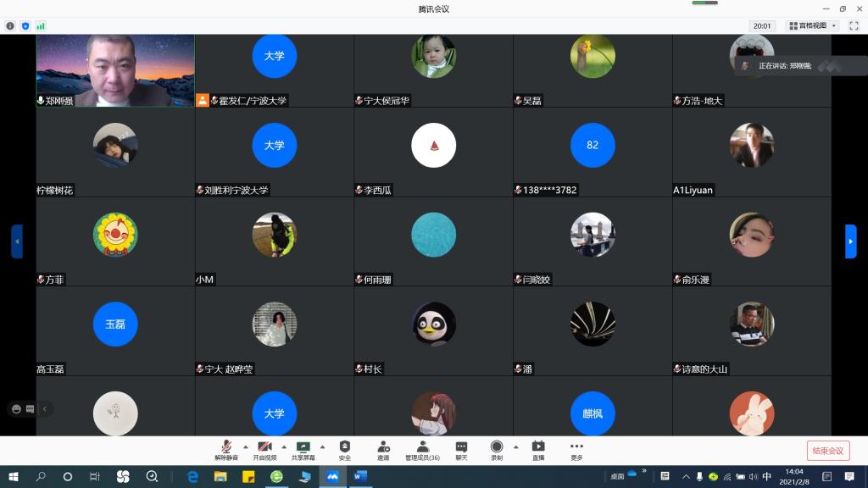The image size is (868, 488).
Task: Expand the arrow next to 开启视频
Action: pyautogui.click(x=284, y=446)
